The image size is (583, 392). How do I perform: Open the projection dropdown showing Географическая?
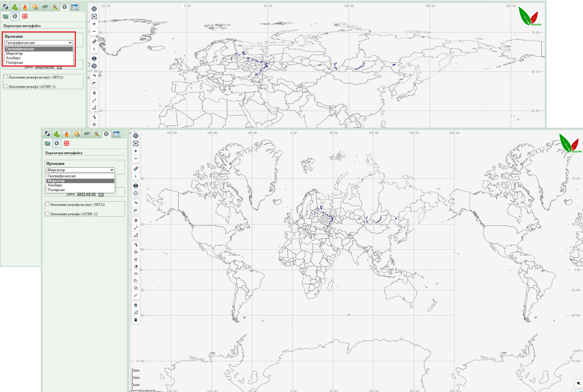coord(38,42)
